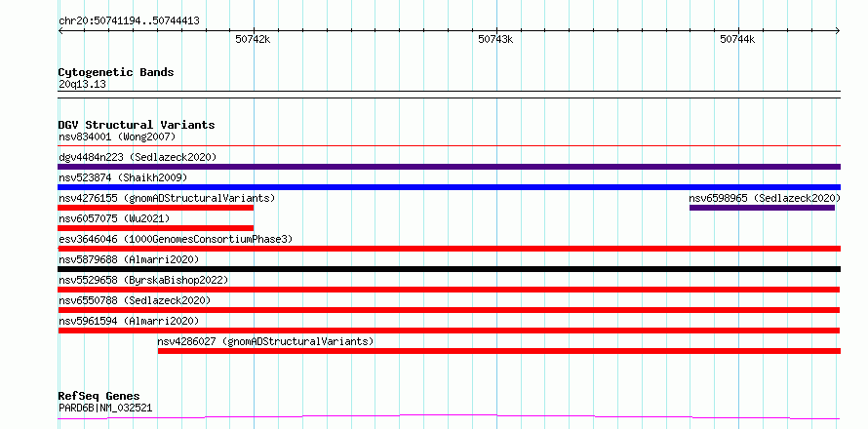Viewport: 868px width, 429px height.
Task: Click the black cytogenetic band bar
Action: 449,95
